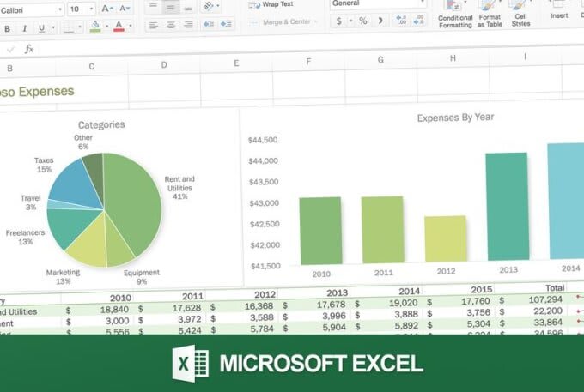Viewport: 584px width, 392px height.
Task: Toggle underline formatting
Action: click(x=41, y=28)
